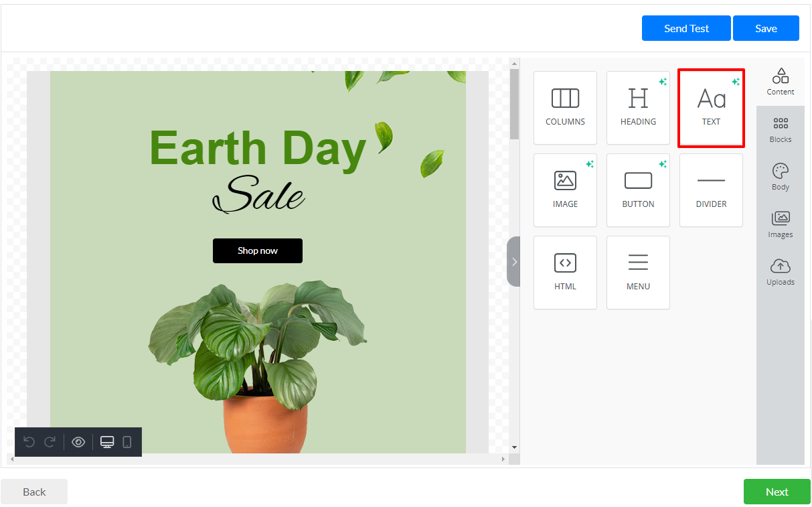Open the Blocks tab

pyautogui.click(x=780, y=130)
